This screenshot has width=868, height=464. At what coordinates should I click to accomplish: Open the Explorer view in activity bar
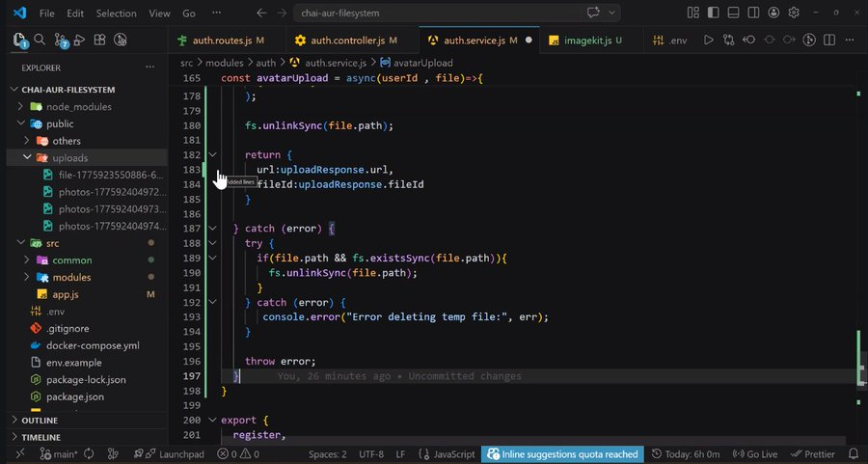(20, 40)
